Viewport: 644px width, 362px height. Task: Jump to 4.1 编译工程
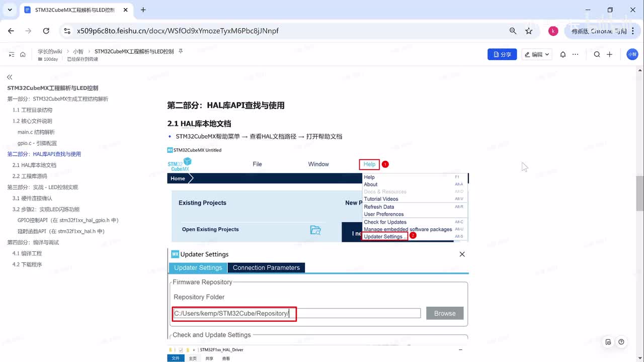point(27,253)
